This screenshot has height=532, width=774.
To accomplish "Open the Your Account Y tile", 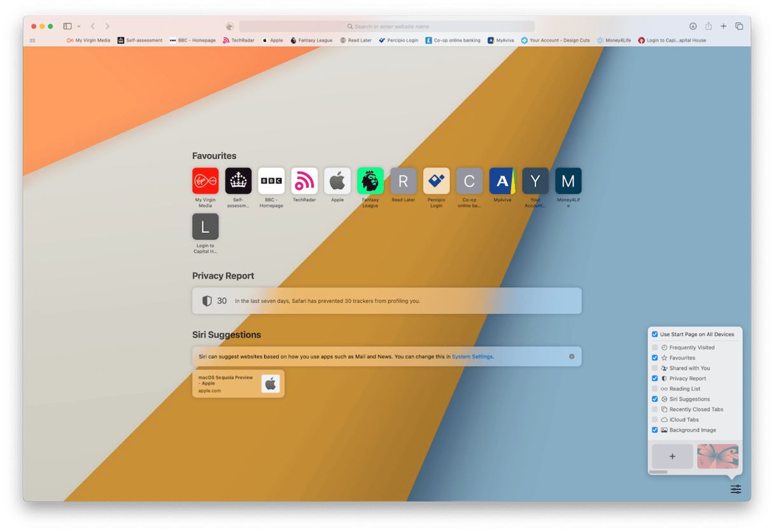I will click(535, 181).
